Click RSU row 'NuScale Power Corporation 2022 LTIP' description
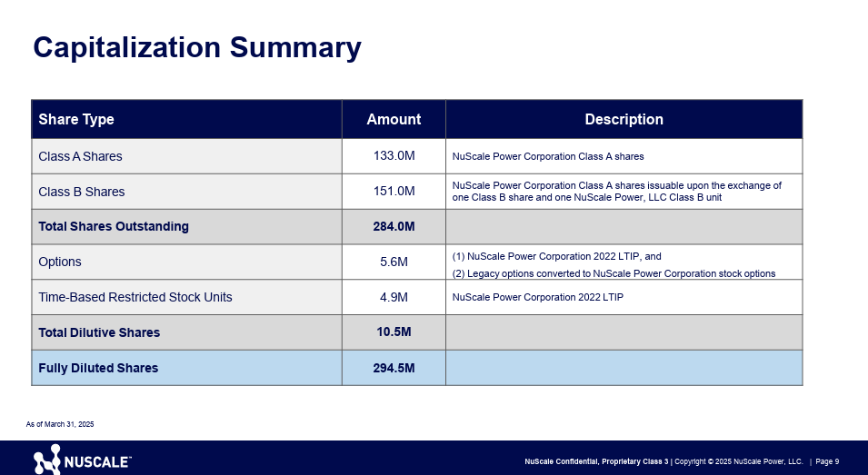868x475 pixels. click(537, 298)
